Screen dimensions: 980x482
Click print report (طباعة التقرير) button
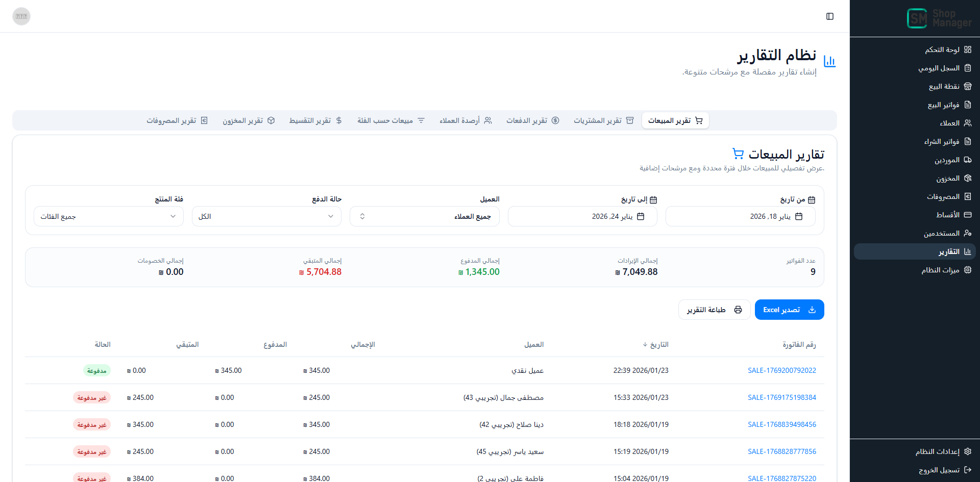coord(714,310)
